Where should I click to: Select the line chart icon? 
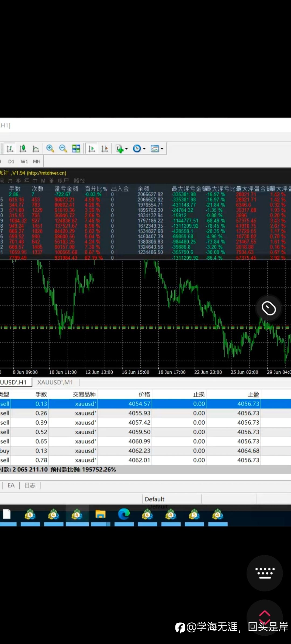(36, 149)
